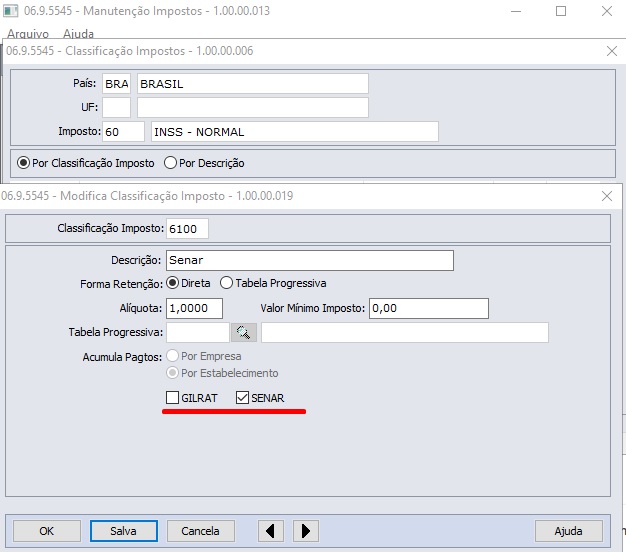Click the UF description field
The height and width of the screenshot is (552, 626).
[x=253, y=107]
